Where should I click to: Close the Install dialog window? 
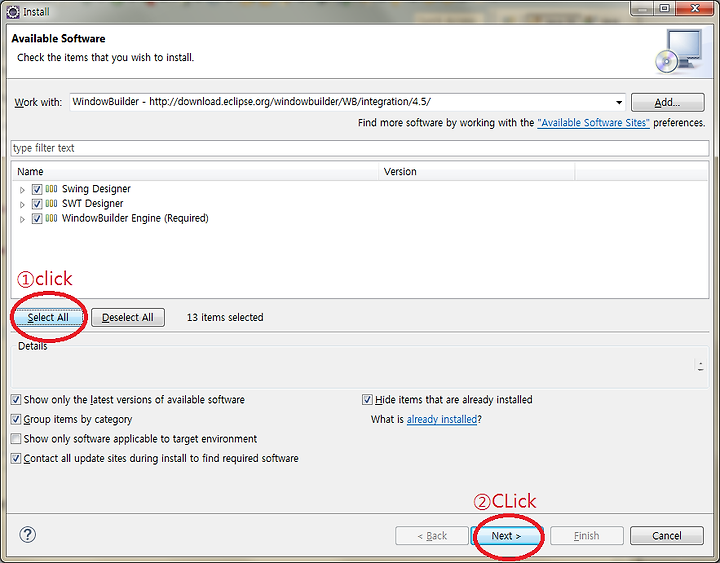(695, 8)
